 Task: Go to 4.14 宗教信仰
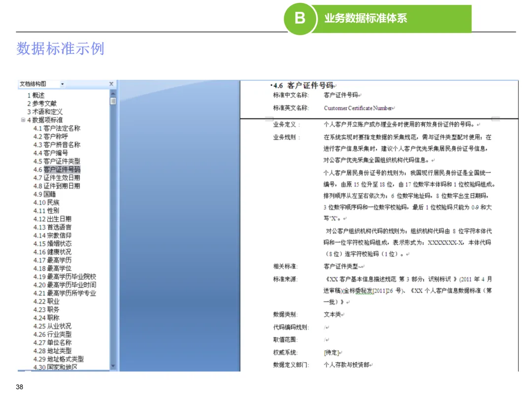coord(53,235)
